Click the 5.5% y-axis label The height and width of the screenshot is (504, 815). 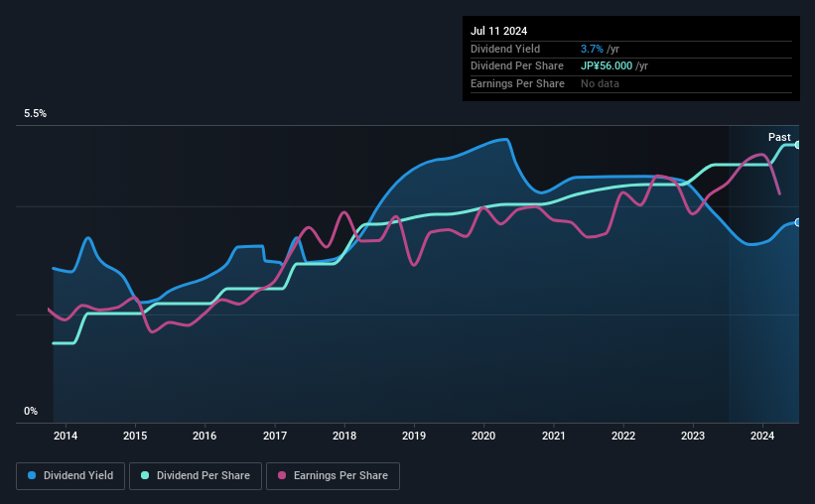(x=36, y=114)
